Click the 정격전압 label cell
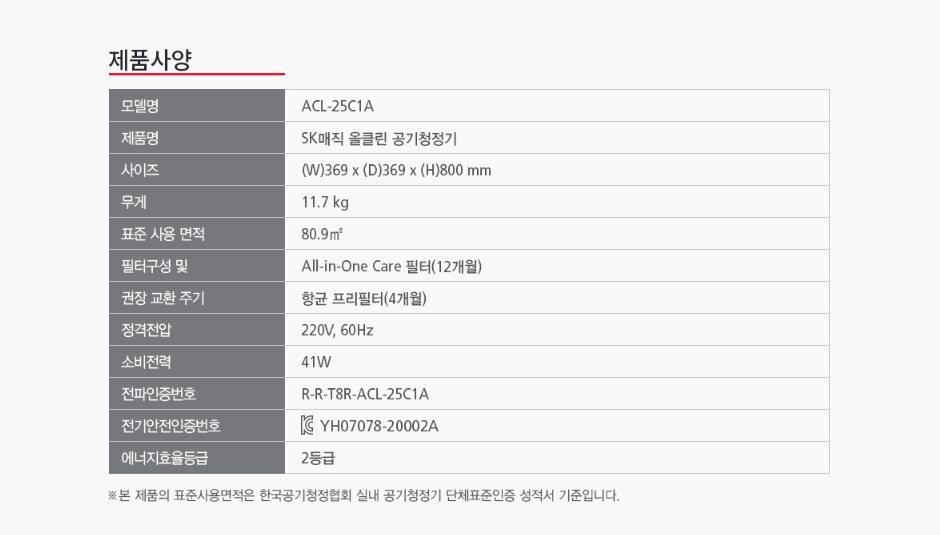 click(x=197, y=329)
